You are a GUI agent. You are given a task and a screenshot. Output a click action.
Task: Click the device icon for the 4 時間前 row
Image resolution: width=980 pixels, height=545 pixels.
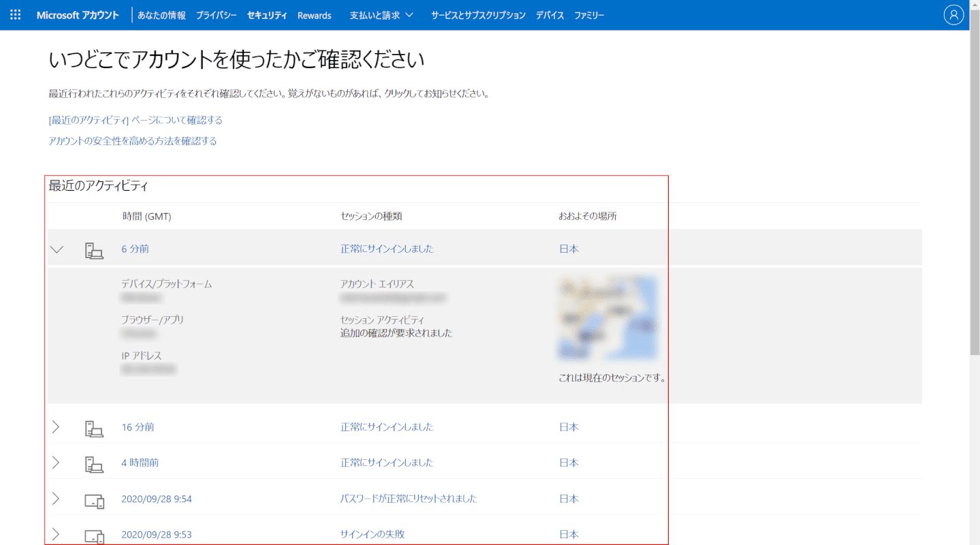pyautogui.click(x=94, y=463)
